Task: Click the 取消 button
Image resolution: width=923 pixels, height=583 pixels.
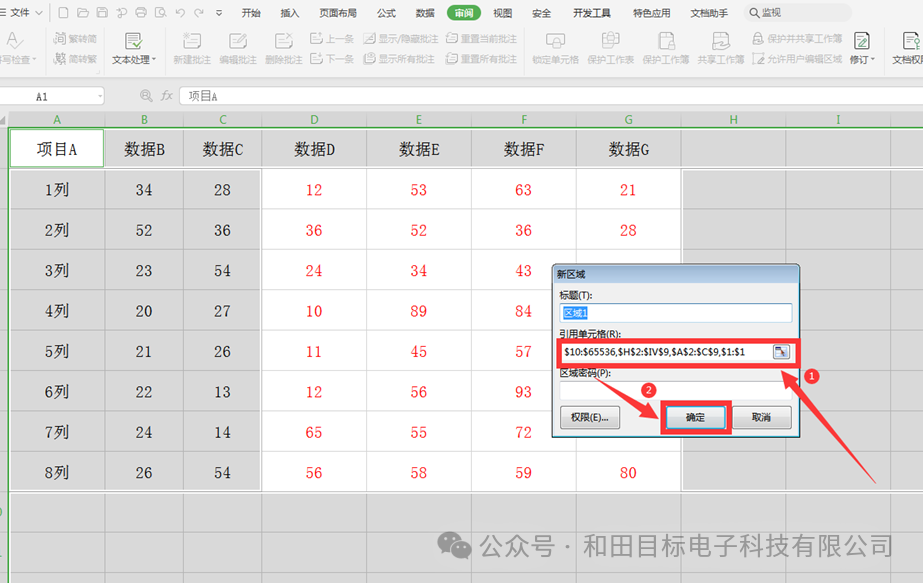Action: click(x=762, y=417)
